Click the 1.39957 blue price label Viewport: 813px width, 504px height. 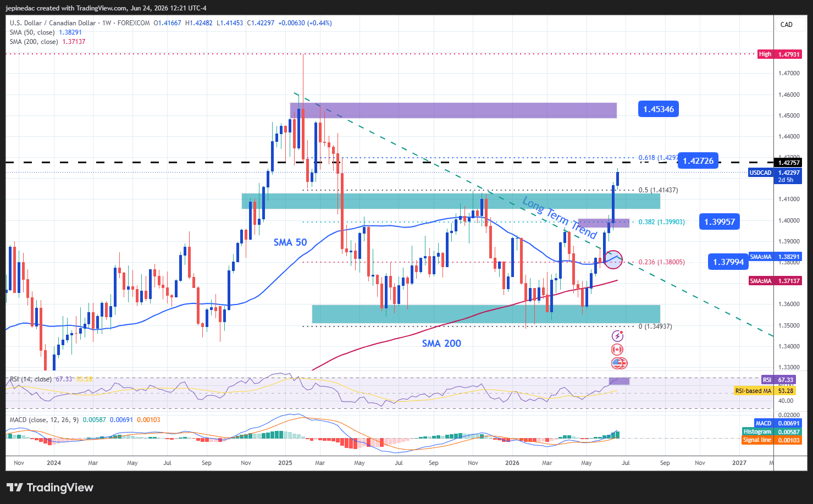point(720,221)
